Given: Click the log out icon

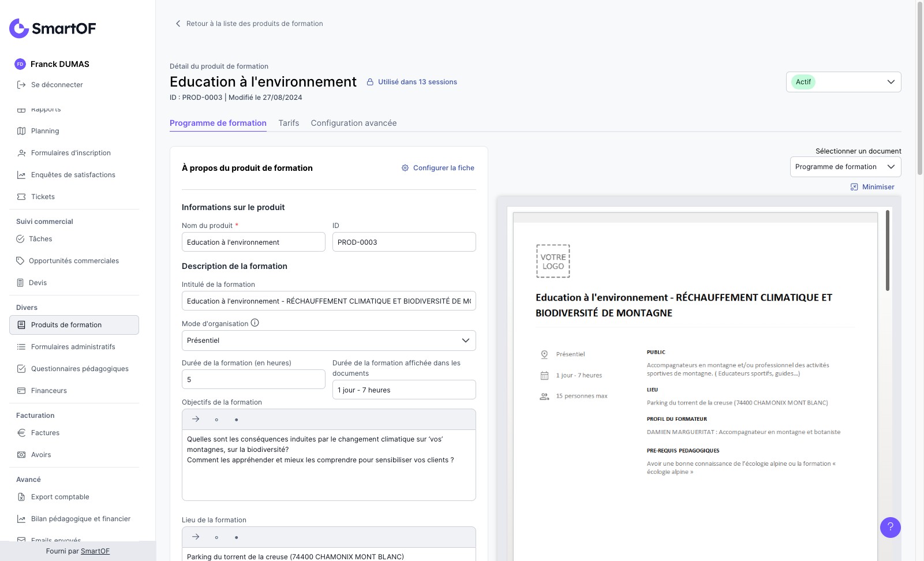Looking at the screenshot, I should click(21, 85).
